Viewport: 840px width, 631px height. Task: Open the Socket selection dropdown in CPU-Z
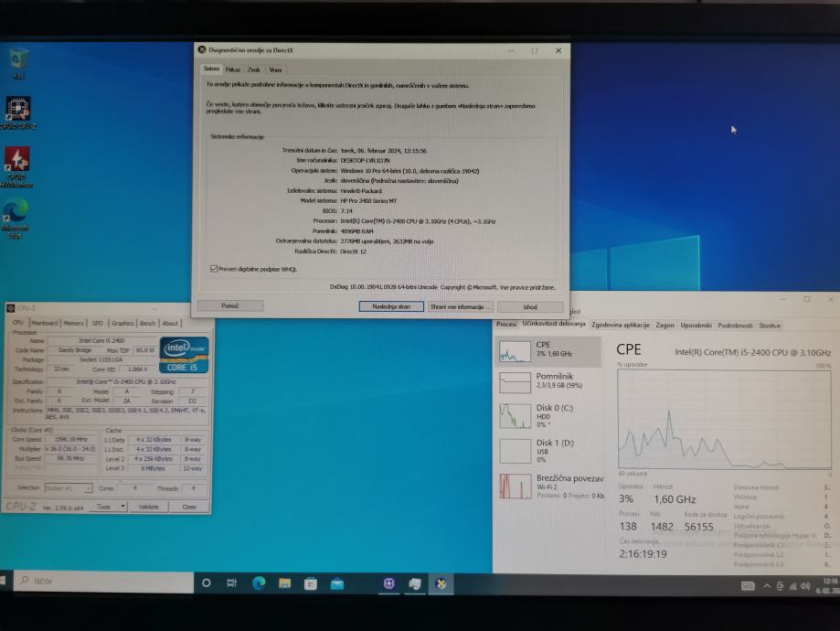(x=69, y=487)
